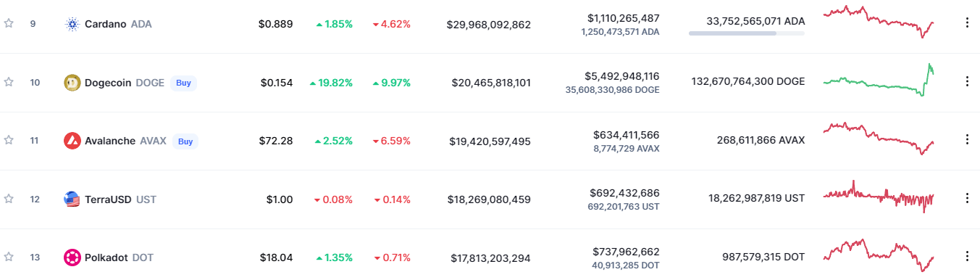Open the TerraUSD UST name link
The width and height of the screenshot is (980, 280).
point(120,199)
